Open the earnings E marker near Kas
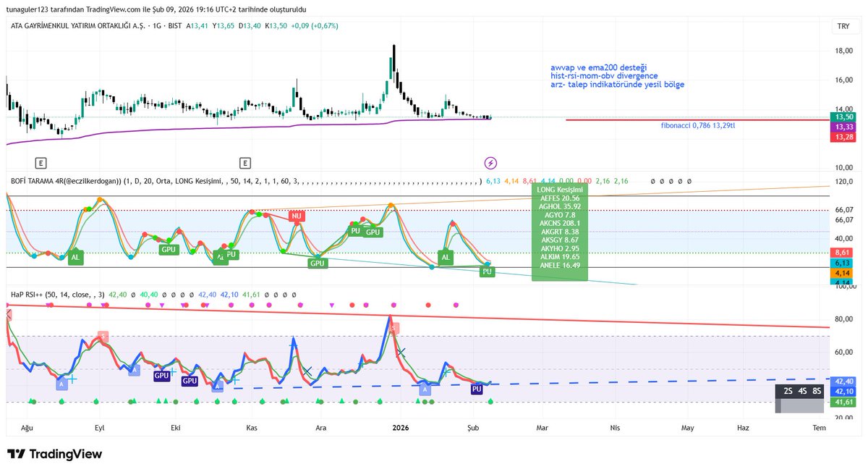The image size is (868, 472). click(x=246, y=163)
